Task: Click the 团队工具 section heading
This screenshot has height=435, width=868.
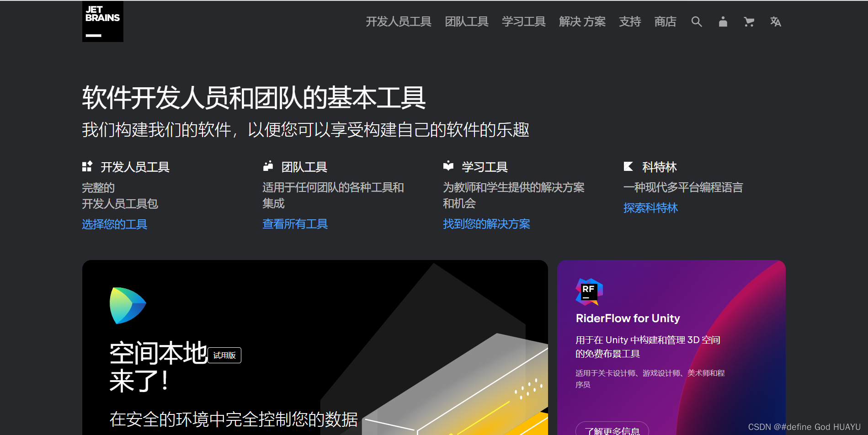Action: [x=304, y=167]
